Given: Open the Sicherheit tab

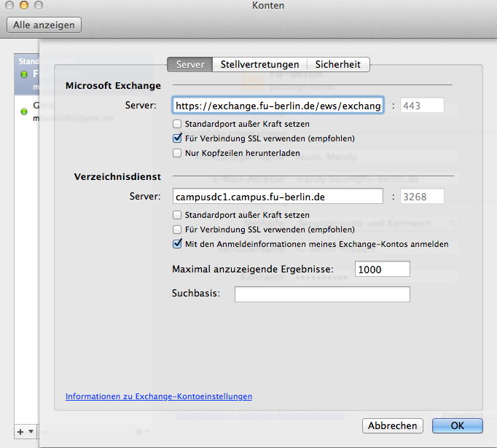Looking at the screenshot, I should point(337,65).
